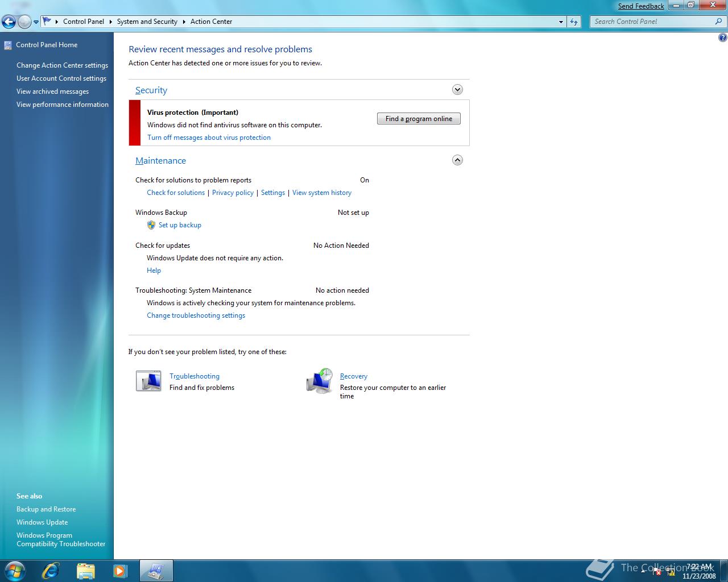Open the Recovery link
This screenshot has width=728, height=582.
tap(354, 376)
